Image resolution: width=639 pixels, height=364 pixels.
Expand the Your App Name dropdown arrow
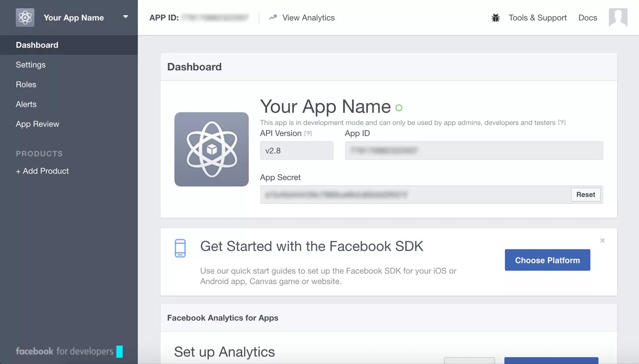pos(125,17)
